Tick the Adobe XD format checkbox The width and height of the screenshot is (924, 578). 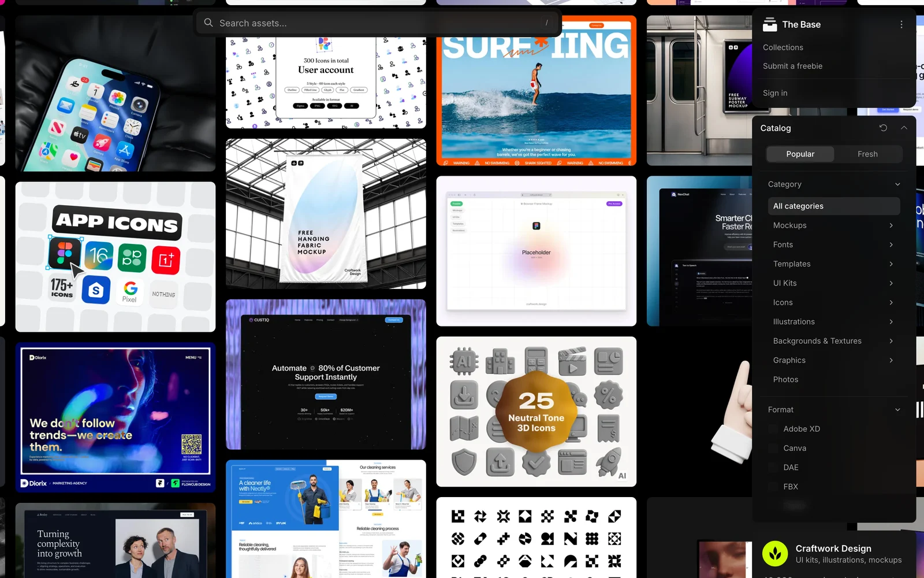click(773, 429)
